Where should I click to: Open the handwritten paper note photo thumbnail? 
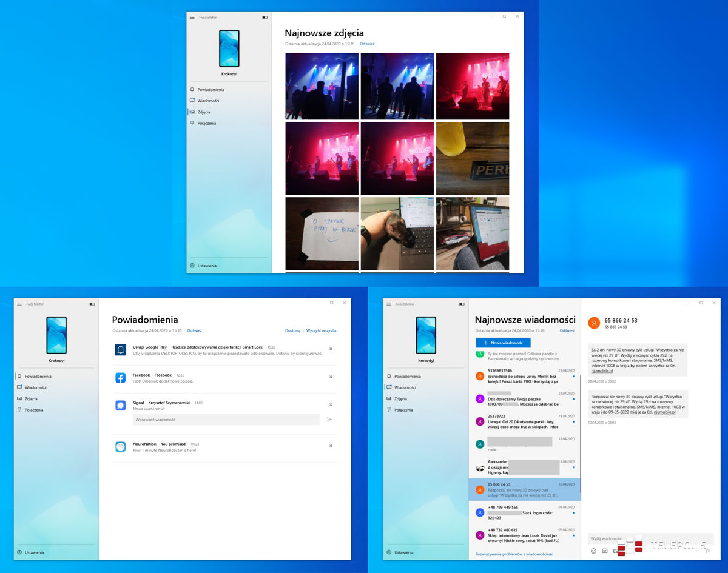pyautogui.click(x=322, y=233)
